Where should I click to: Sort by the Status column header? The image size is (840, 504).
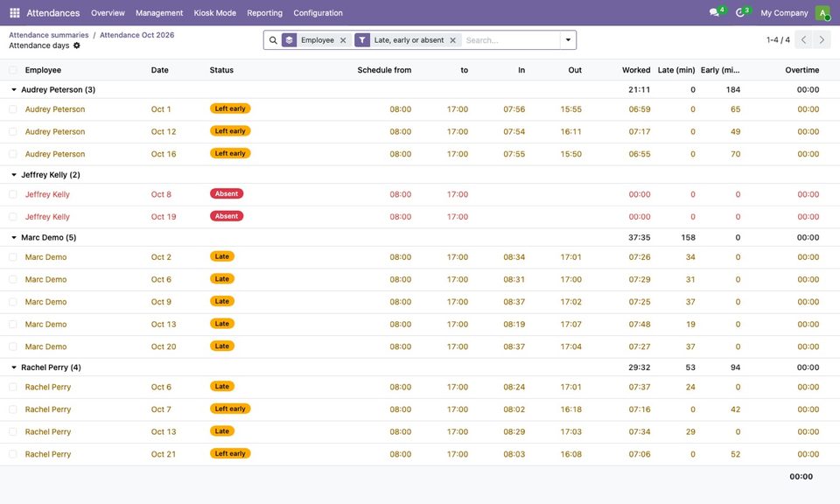click(221, 70)
